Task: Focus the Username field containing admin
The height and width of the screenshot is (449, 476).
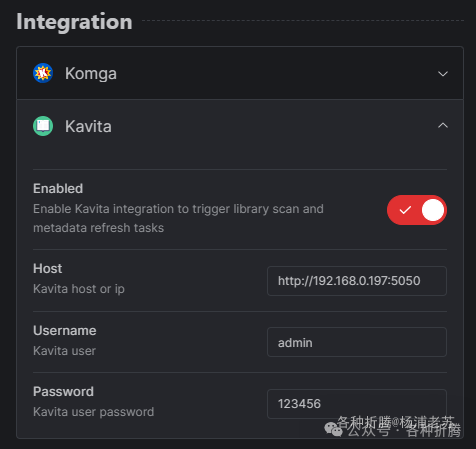Action: (x=357, y=342)
